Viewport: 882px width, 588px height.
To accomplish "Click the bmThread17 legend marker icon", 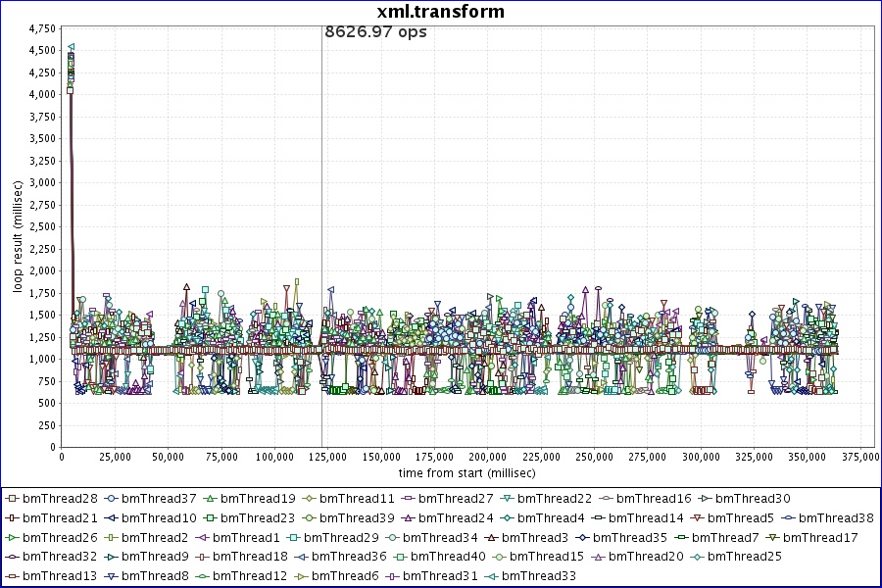I will click(x=772, y=538).
